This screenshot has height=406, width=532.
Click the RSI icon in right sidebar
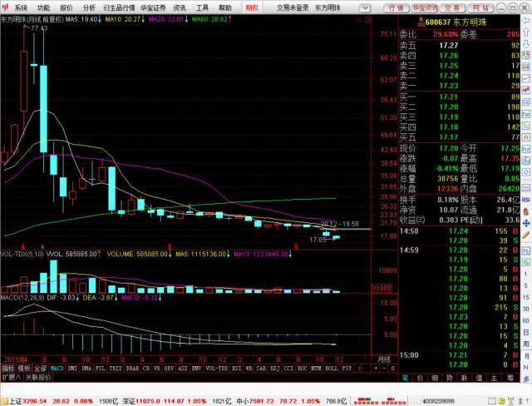pyautogui.click(x=526, y=200)
